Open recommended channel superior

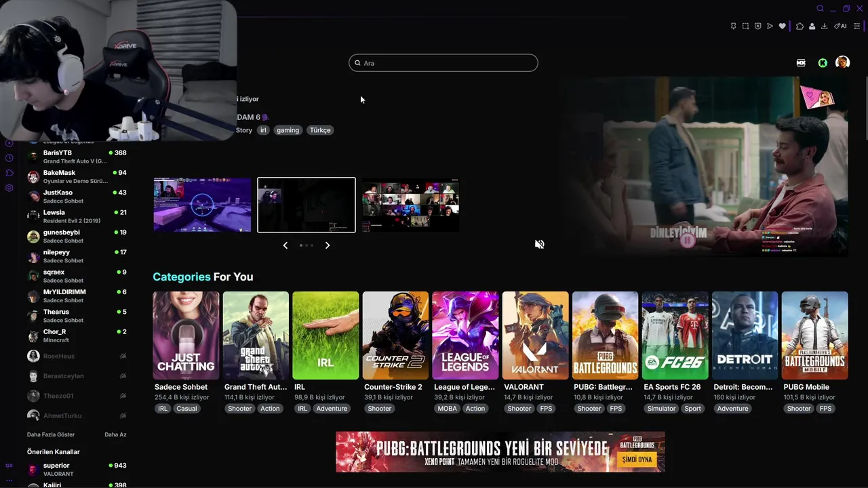coord(77,469)
